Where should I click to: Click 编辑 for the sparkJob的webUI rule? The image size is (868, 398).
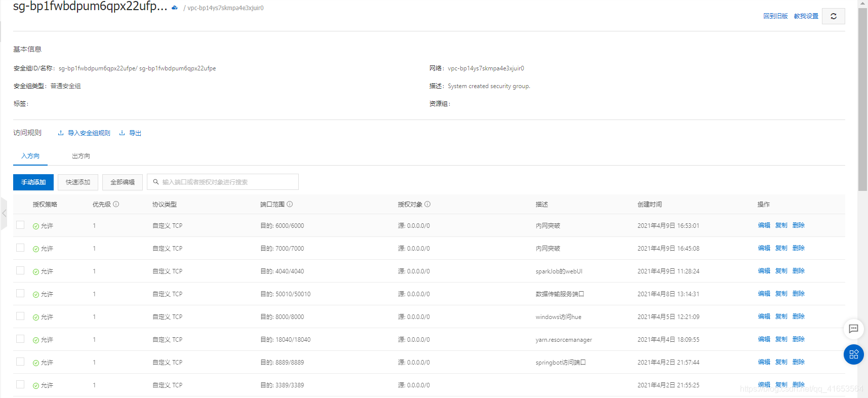764,271
